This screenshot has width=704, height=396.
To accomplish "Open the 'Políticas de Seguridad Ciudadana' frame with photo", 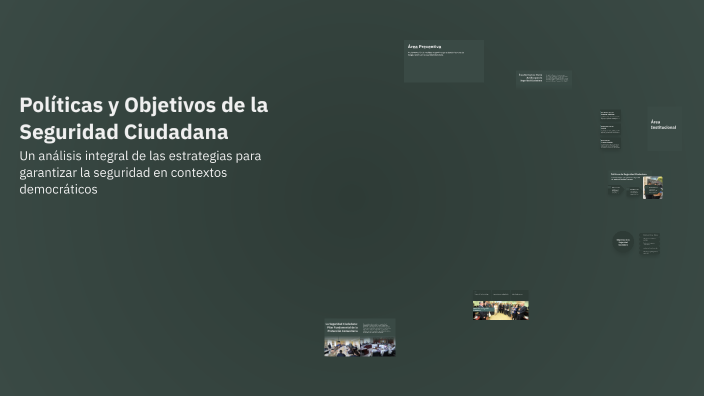I will pyautogui.click(x=636, y=185).
